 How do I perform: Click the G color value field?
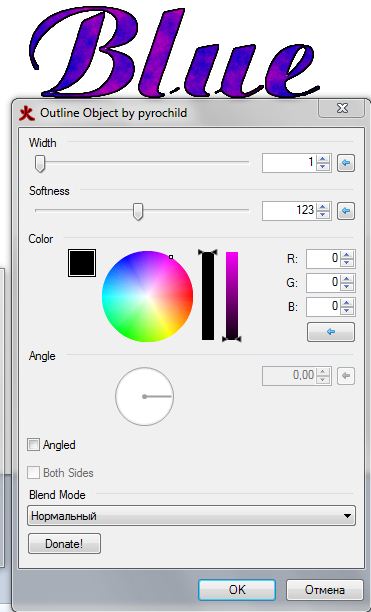point(323,283)
